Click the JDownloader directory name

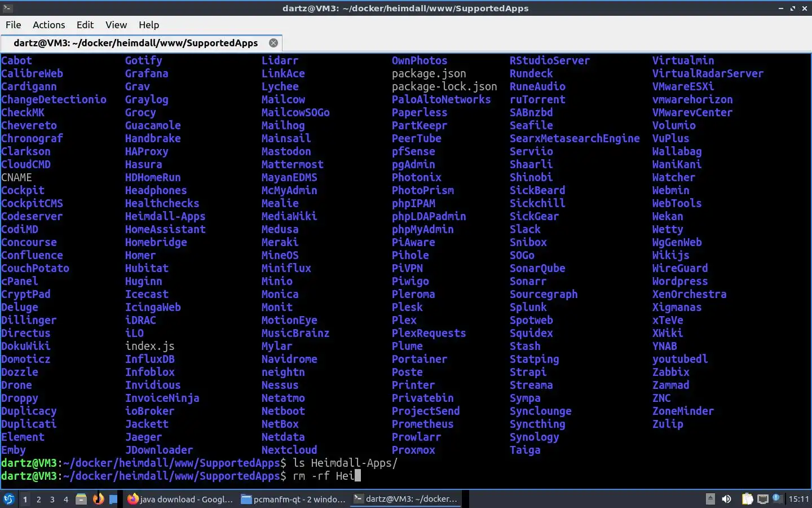159,450
